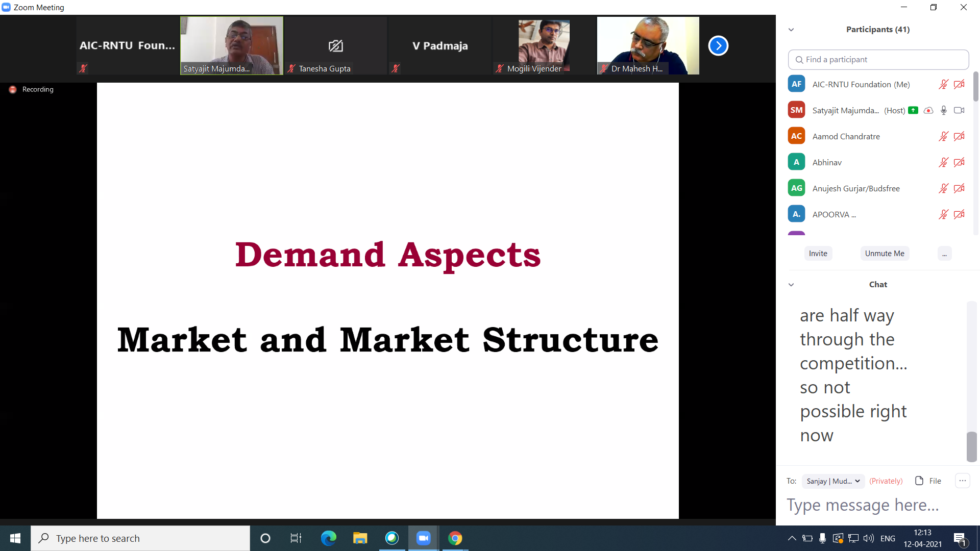This screenshot has height=551, width=980.
Task: Toggle Abhinav's muted microphone icon
Action: point(943,162)
